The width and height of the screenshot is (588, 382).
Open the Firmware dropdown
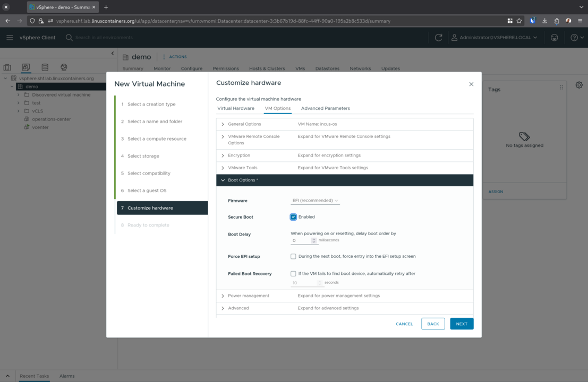tap(315, 201)
